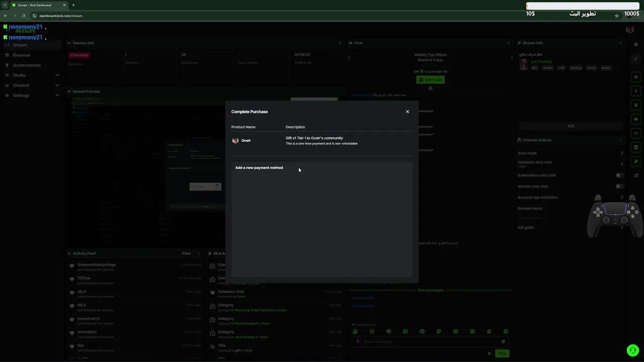The height and width of the screenshot is (362, 644).
Task: Open live support headset chat bubble
Action: click(633, 350)
